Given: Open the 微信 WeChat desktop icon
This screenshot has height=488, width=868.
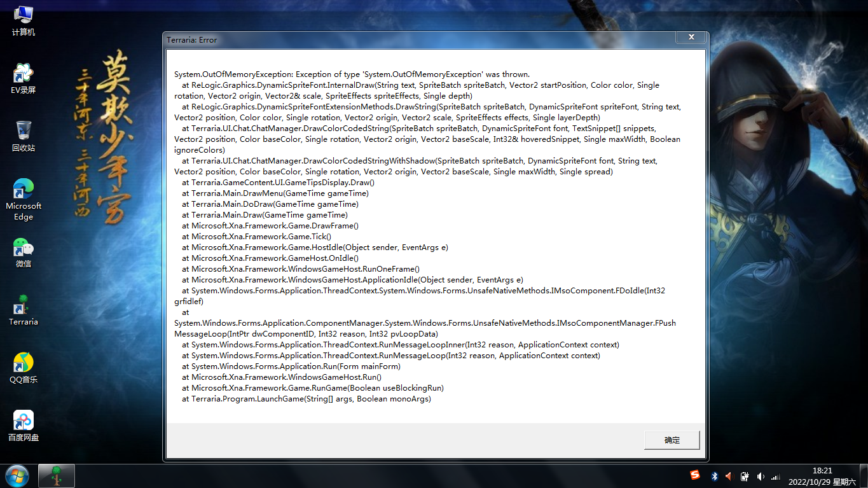Looking at the screenshot, I should (x=24, y=251).
